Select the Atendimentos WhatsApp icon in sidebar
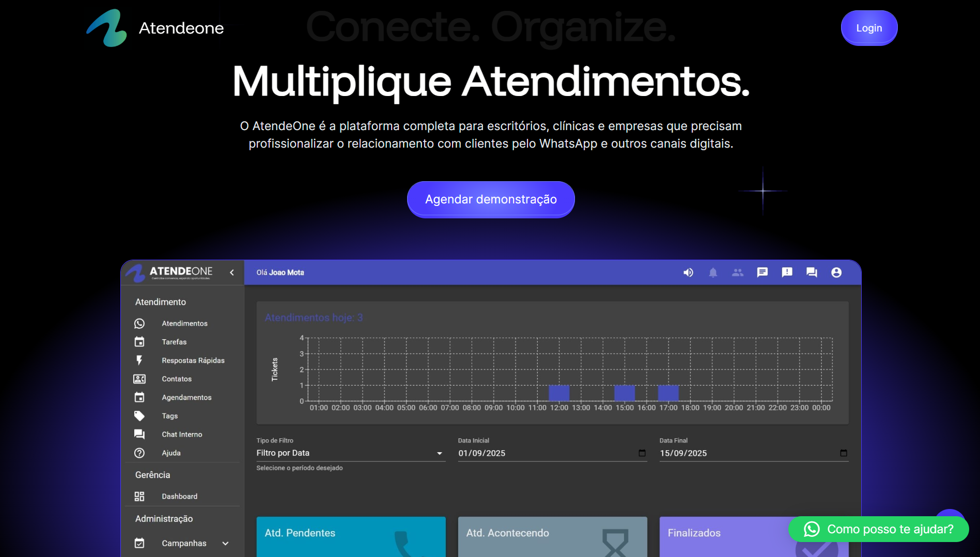Viewport: 980px width, 557px height. [x=139, y=323]
